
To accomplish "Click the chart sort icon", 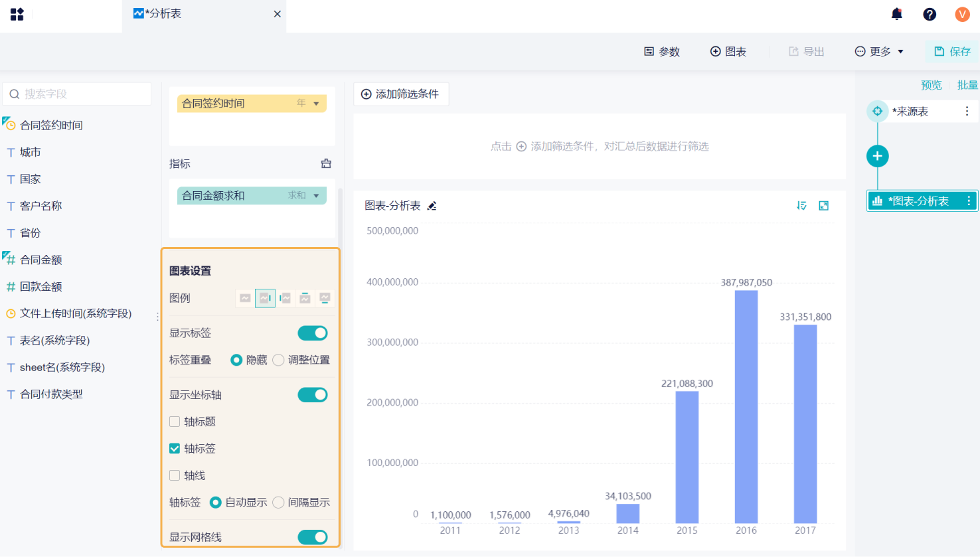I will [x=801, y=206].
